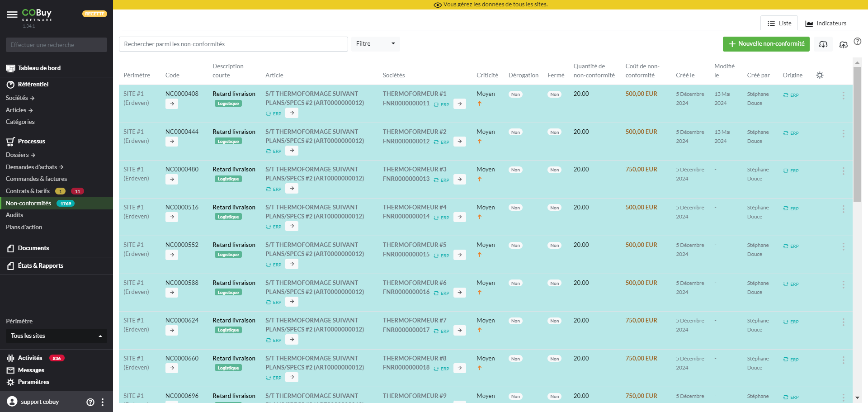Click three-dot menu beside support cobuy
Viewport: 868px width, 412px height.
[x=103, y=402]
